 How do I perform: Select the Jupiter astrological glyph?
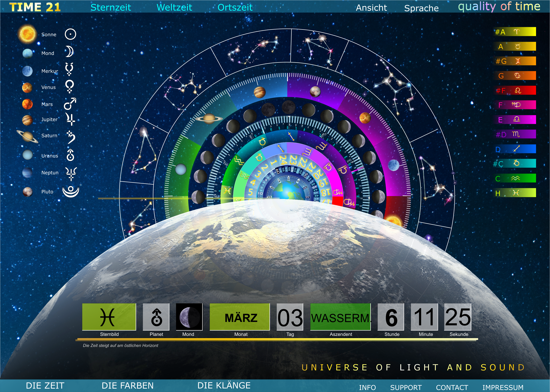[x=70, y=120]
